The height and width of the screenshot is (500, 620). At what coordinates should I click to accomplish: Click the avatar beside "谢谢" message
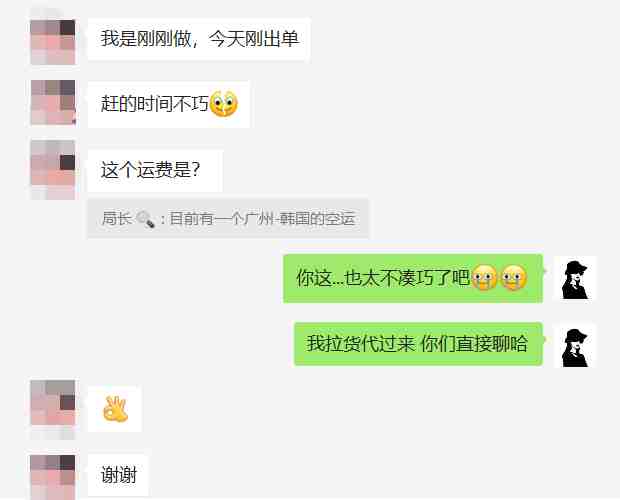[53, 477]
